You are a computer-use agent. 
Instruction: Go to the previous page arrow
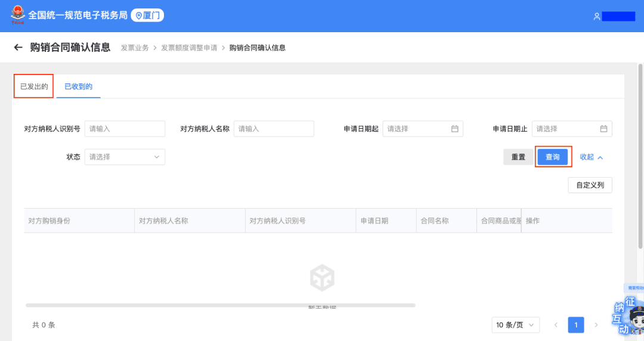[556, 325]
